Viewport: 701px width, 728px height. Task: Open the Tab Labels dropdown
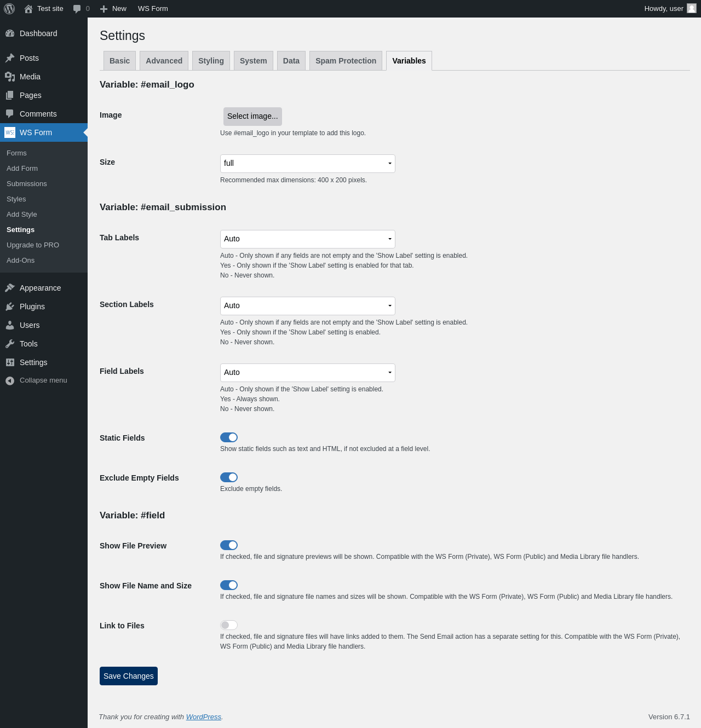[308, 239]
